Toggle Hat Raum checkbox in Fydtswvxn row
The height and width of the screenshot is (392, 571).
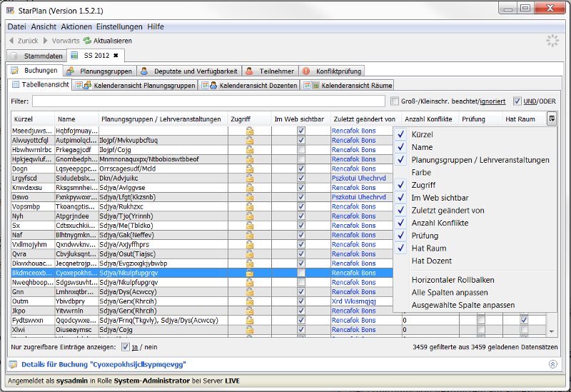[x=524, y=320]
